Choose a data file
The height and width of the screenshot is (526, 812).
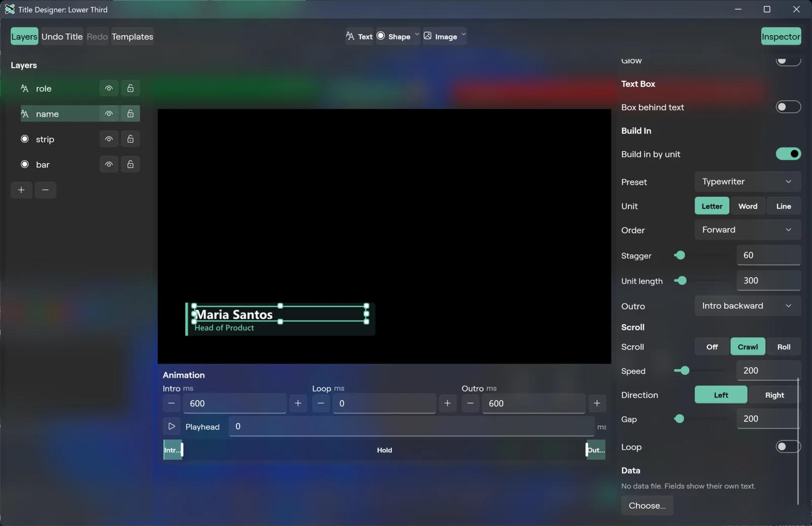click(x=647, y=506)
